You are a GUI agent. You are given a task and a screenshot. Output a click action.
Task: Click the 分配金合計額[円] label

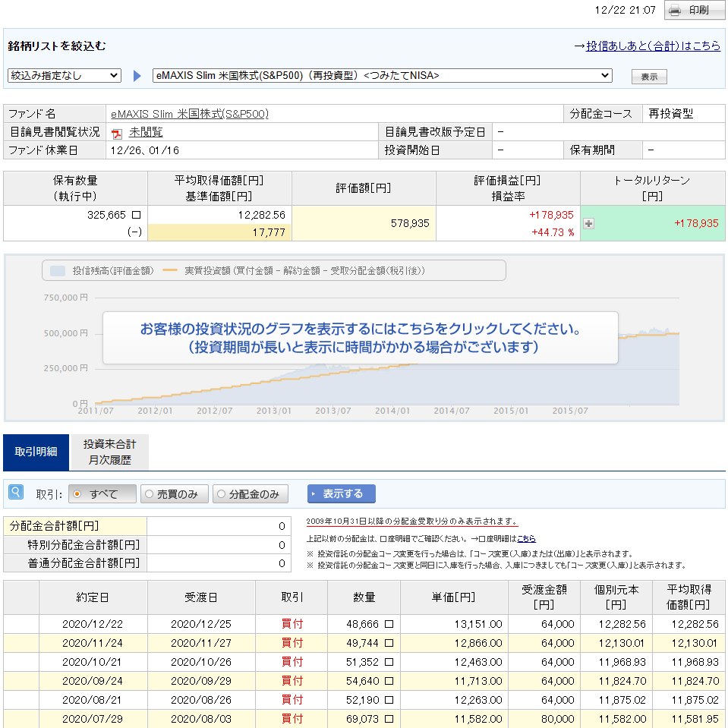(x=55, y=525)
